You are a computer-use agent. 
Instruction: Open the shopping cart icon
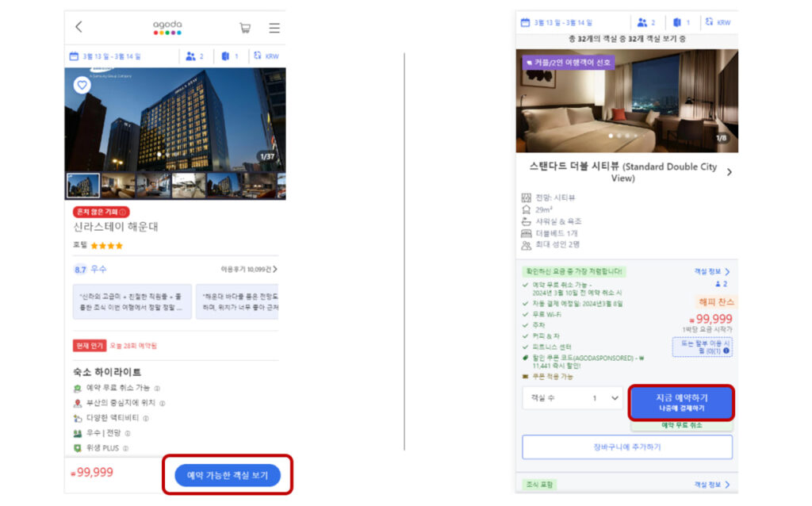245,28
